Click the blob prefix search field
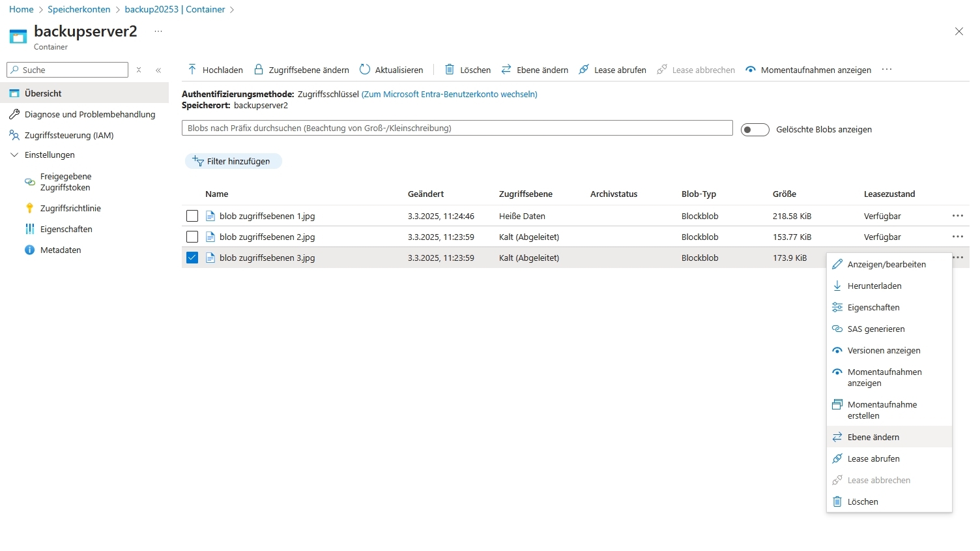This screenshot has width=980, height=551. pyautogui.click(x=457, y=128)
